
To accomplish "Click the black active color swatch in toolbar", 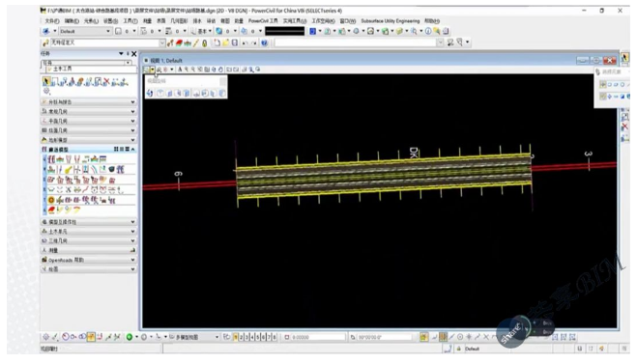I will 285,31.
